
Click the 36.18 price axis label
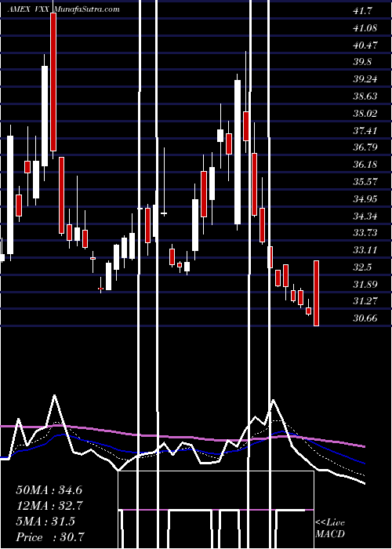(365, 165)
